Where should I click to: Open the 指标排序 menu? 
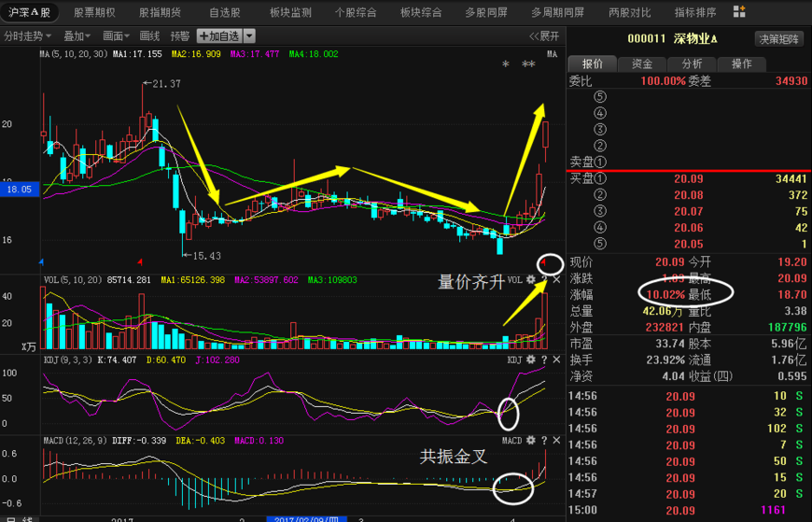(x=695, y=12)
